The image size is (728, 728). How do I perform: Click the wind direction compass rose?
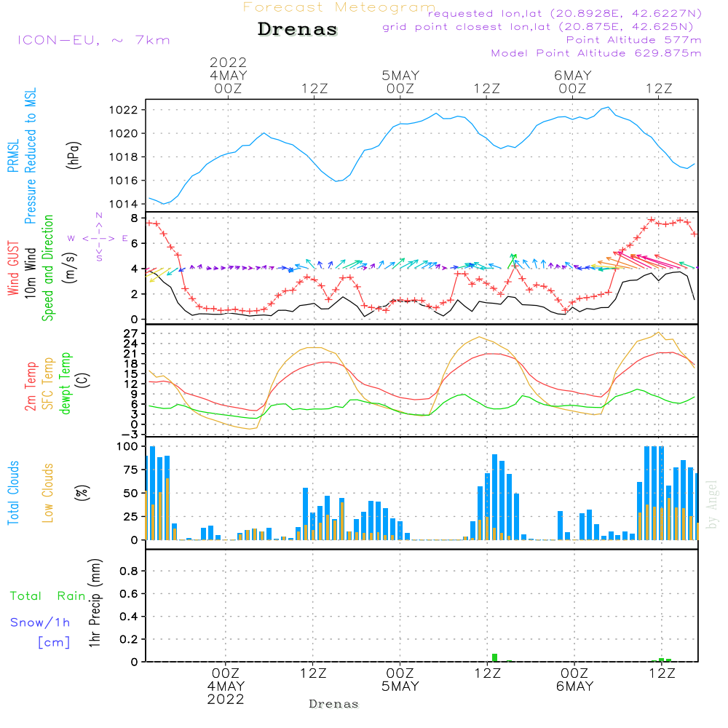pos(98,237)
